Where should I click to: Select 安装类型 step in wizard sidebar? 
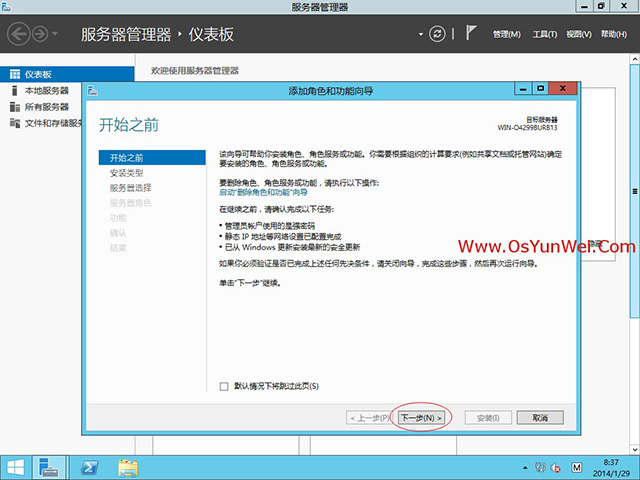126,173
